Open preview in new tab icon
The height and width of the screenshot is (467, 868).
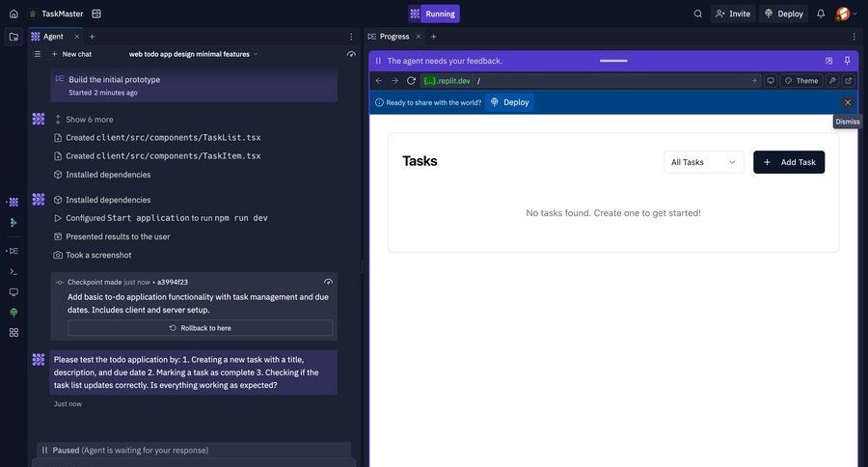tap(848, 81)
